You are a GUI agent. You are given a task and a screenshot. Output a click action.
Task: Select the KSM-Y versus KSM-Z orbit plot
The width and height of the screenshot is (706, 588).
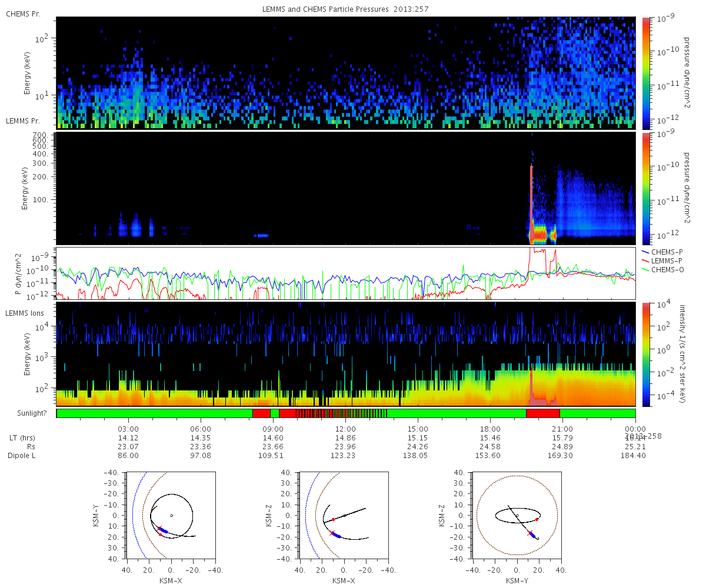coord(517,515)
